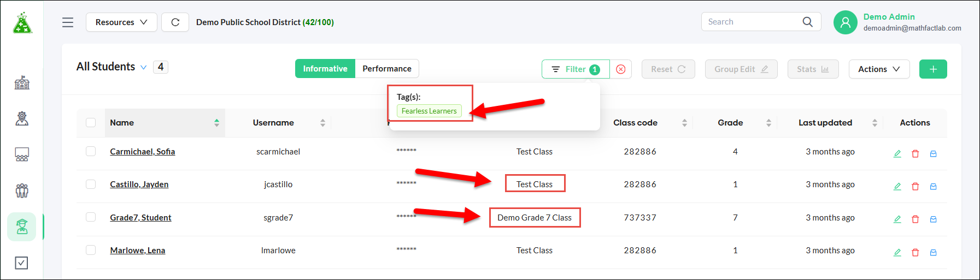The height and width of the screenshot is (280, 980).
Task: Expand the All Students list chevron
Action: coord(144,68)
